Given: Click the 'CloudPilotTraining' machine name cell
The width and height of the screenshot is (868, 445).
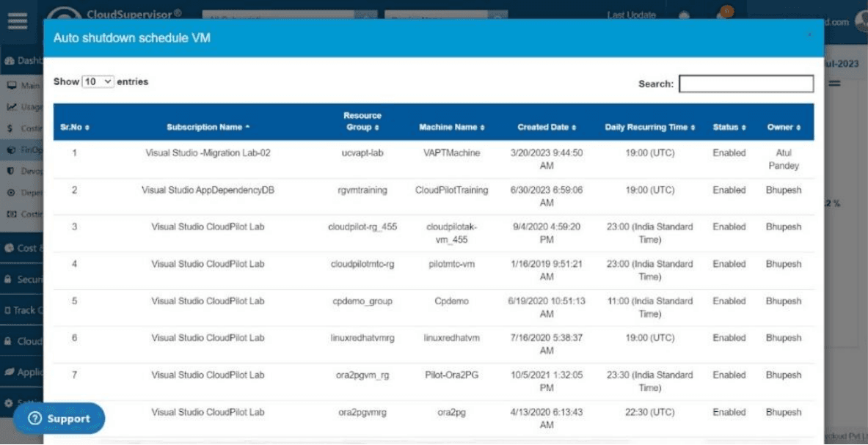Looking at the screenshot, I should click(452, 190).
